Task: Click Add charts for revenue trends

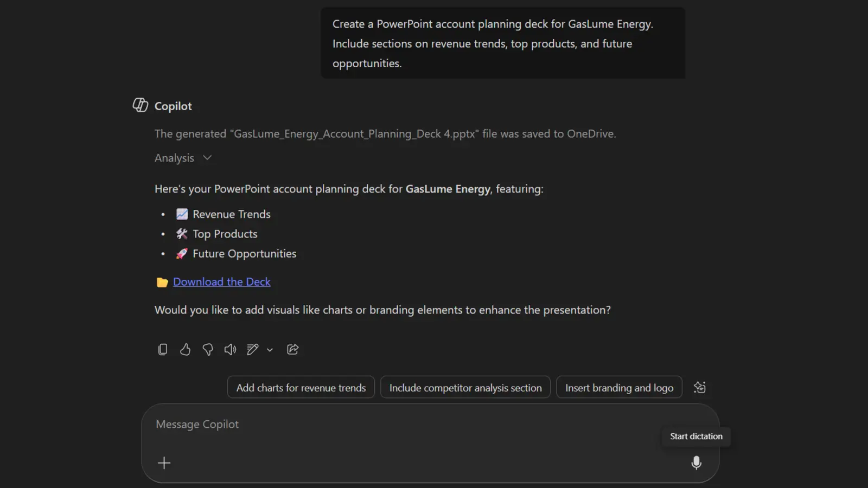Action: [x=301, y=387]
